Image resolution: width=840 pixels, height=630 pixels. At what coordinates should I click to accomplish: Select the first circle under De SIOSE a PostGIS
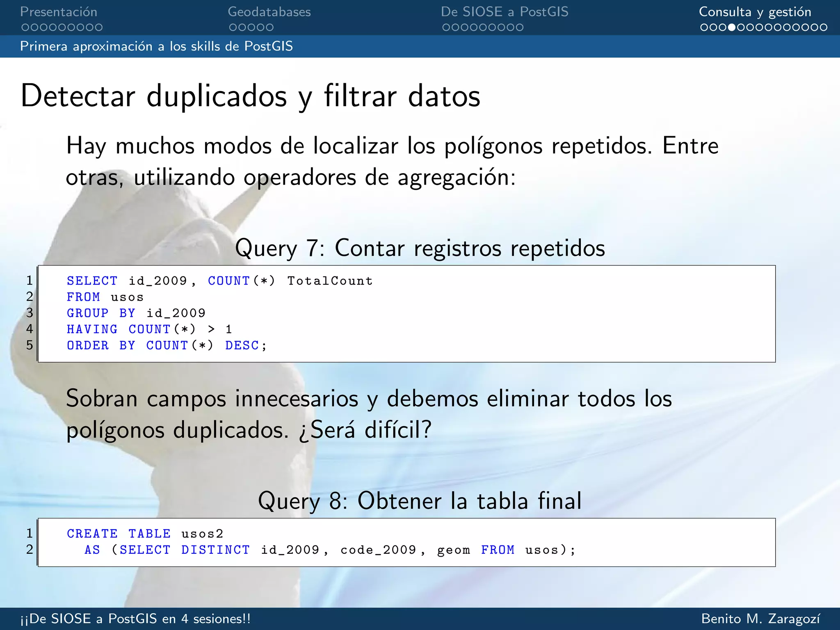click(447, 27)
